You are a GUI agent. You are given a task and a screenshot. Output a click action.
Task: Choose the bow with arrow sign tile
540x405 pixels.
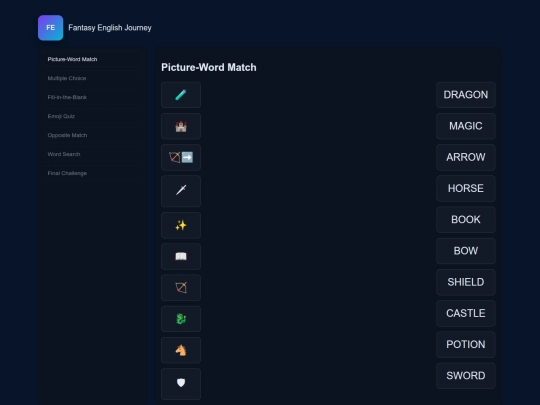point(181,157)
